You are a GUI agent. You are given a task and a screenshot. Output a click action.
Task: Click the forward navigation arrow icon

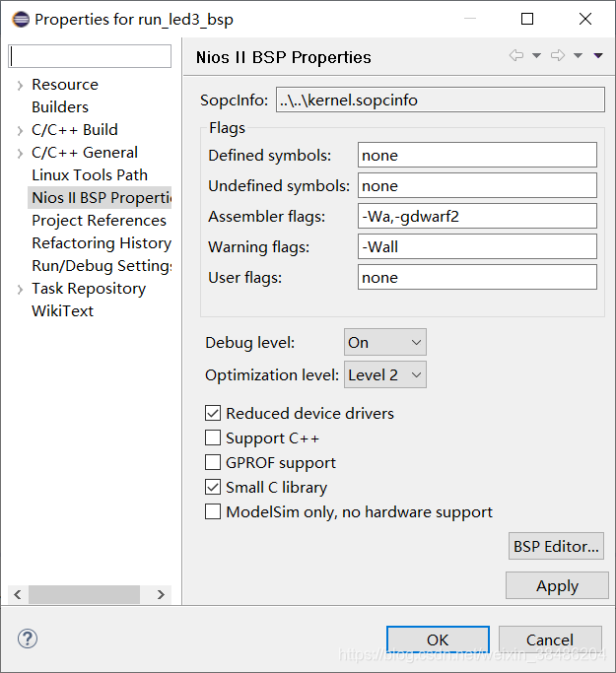click(x=558, y=55)
